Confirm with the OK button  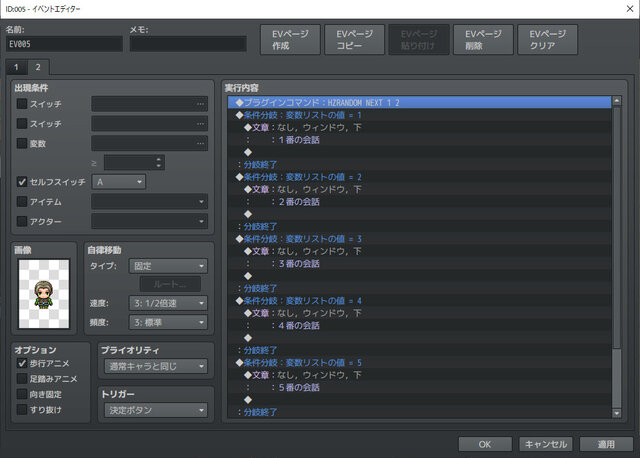coord(485,444)
